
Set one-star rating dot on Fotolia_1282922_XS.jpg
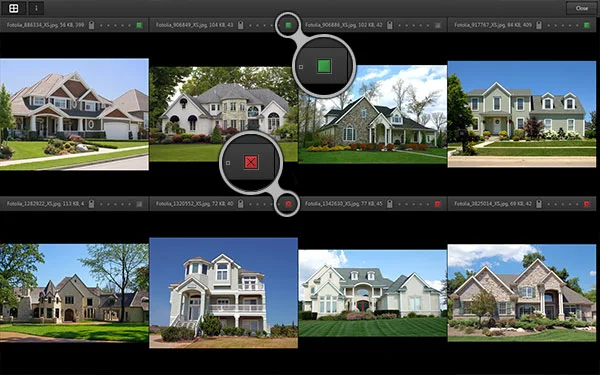click(101, 204)
